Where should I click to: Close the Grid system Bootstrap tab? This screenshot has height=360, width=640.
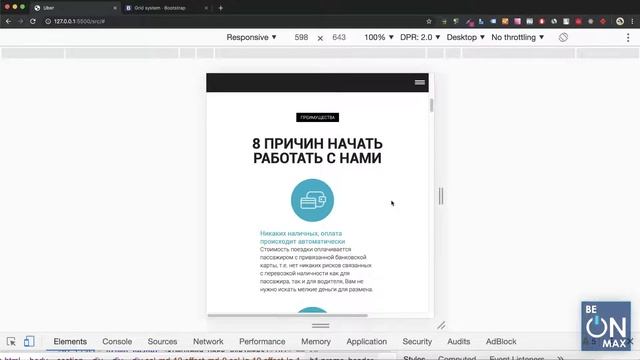point(206,8)
